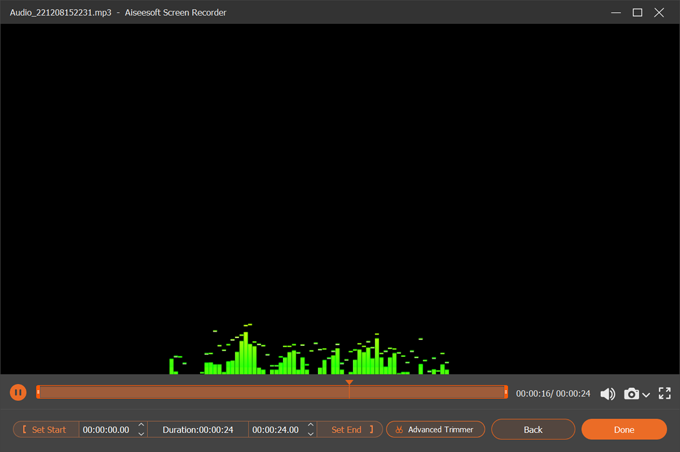Decrease the start time with down arrow
This screenshot has height=452, width=680.
141,434
